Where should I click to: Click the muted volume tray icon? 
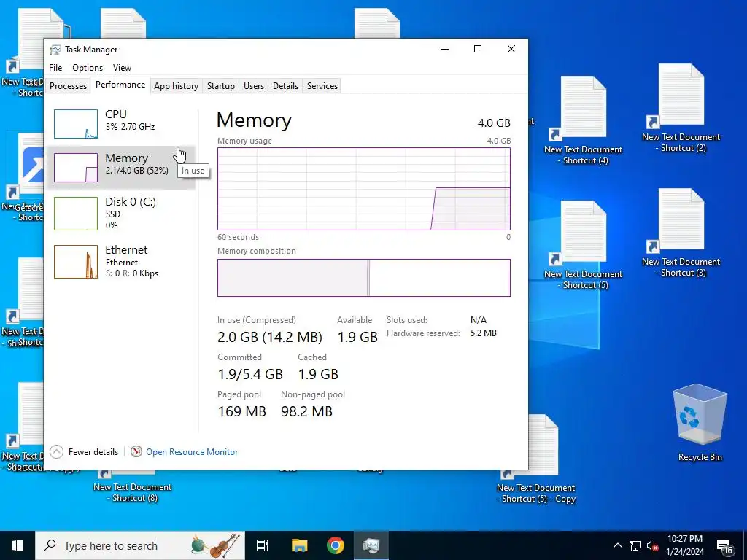pos(652,545)
